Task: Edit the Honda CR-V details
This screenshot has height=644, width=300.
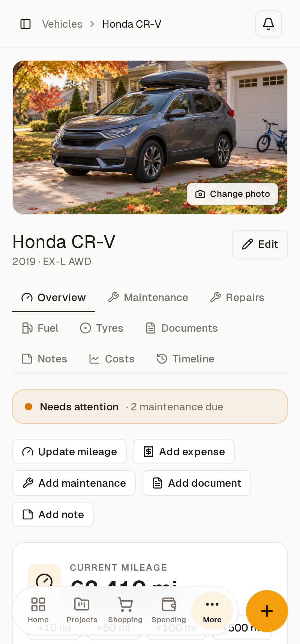Action: [x=260, y=244]
